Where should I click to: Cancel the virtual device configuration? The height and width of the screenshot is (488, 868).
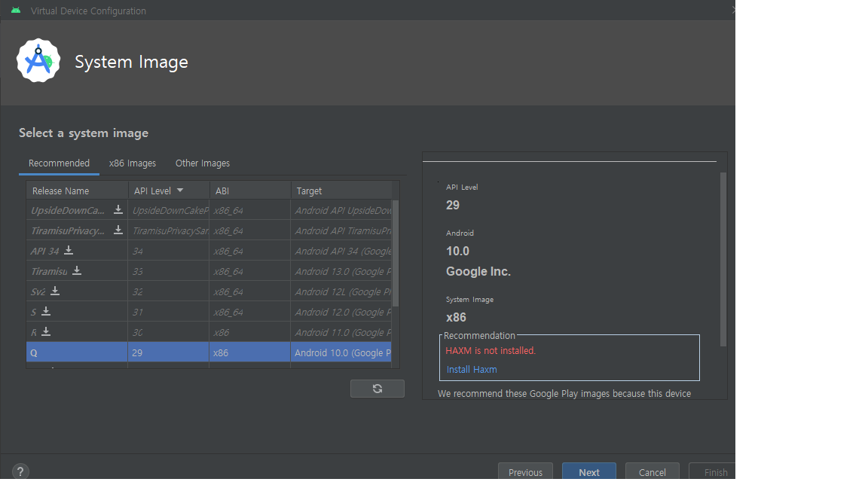[x=652, y=472]
